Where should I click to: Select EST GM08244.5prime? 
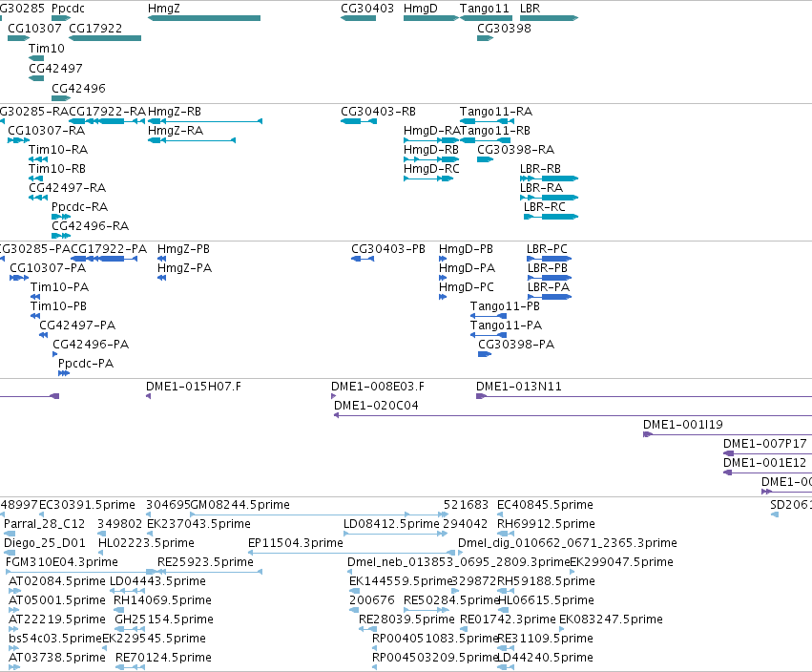pyautogui.click(x=320, y=514)
